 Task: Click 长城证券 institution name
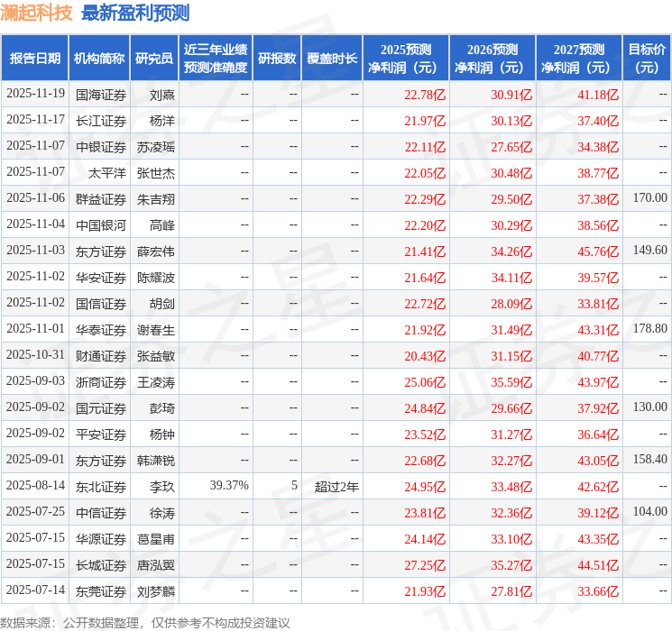click(x=101, y=565)
